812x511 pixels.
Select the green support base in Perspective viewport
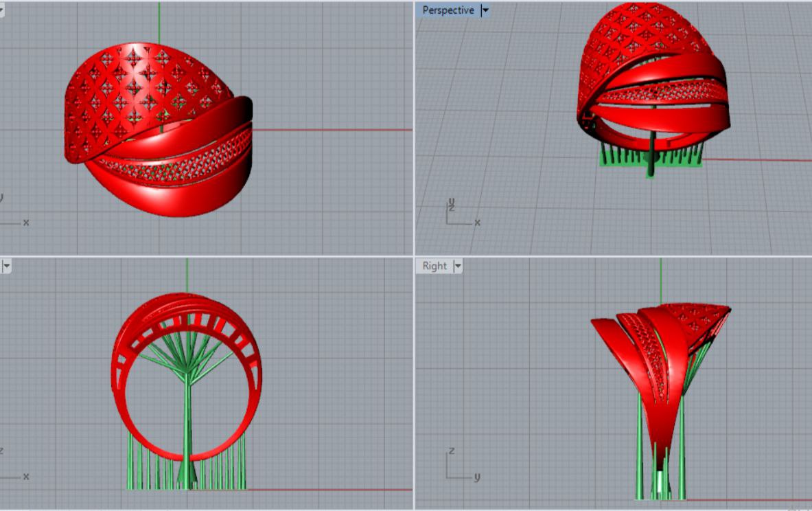click(618, 158)
